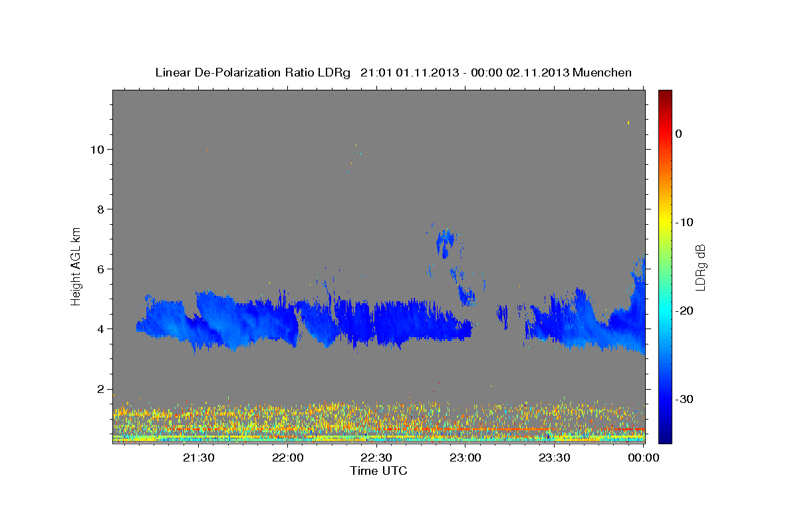Click the 21:30 time tick label
This screenshot has width=798, height=532.
pyautogui.click(x=199, y=458)
